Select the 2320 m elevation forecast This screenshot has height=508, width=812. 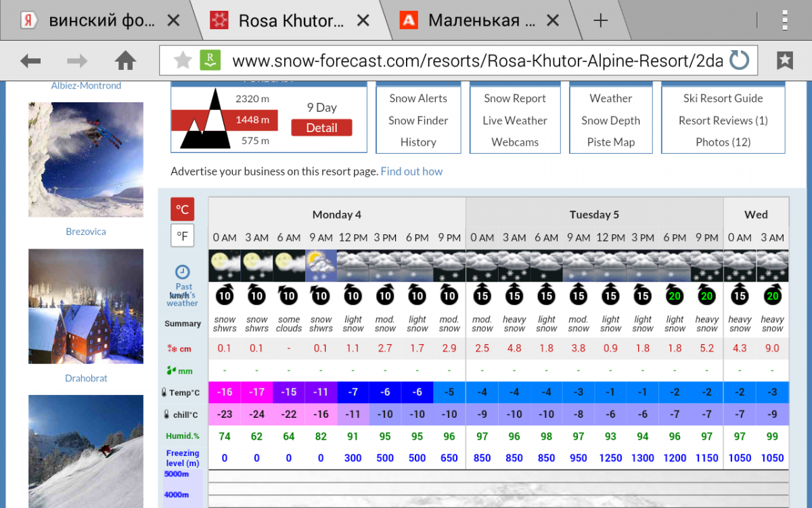[252, 99]
